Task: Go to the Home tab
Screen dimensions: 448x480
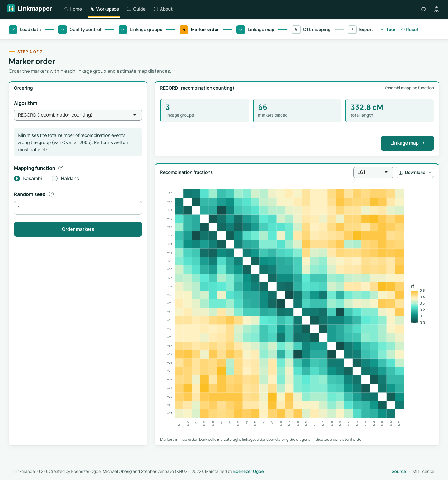Action: pos(72,9)
